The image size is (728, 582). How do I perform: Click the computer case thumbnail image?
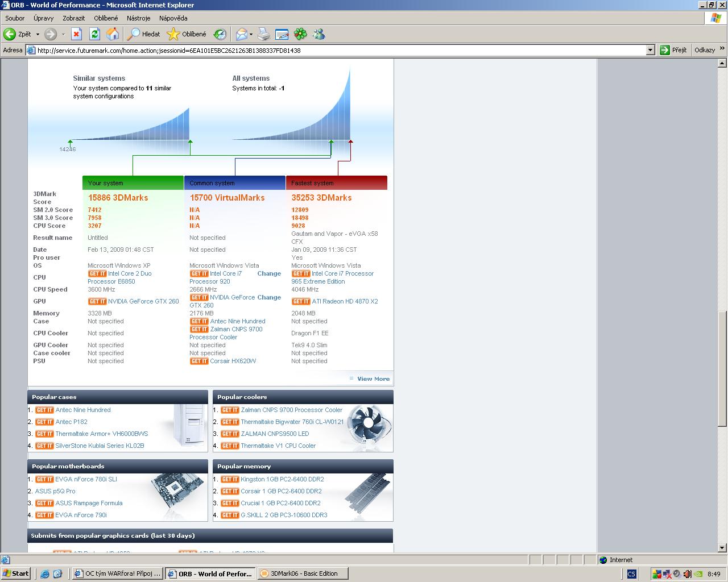point(189,425)
